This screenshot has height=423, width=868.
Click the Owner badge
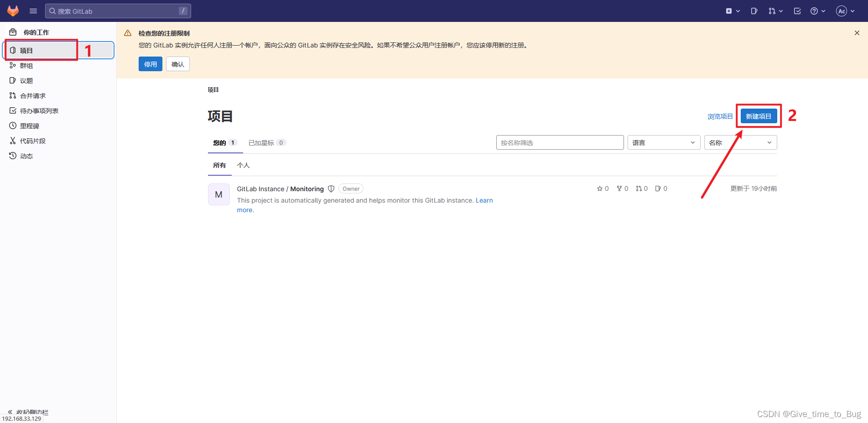coord(351,189)
